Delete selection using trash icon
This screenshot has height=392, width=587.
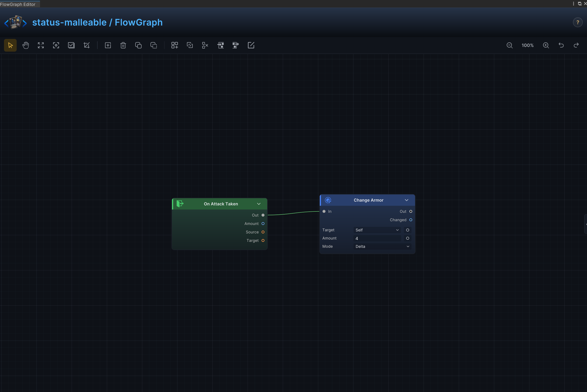pyautogui.click(x=123, y=45)
